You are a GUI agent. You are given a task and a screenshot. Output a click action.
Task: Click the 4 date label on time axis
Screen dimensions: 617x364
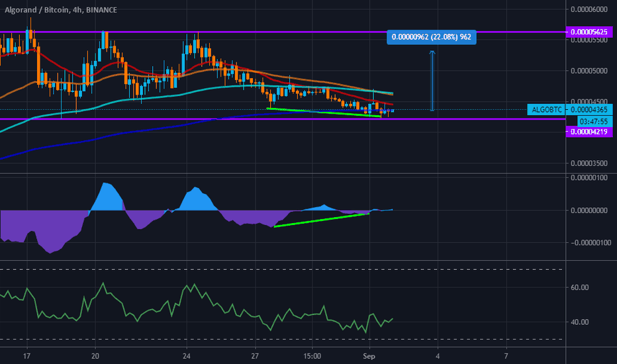(x=438, y=356)
